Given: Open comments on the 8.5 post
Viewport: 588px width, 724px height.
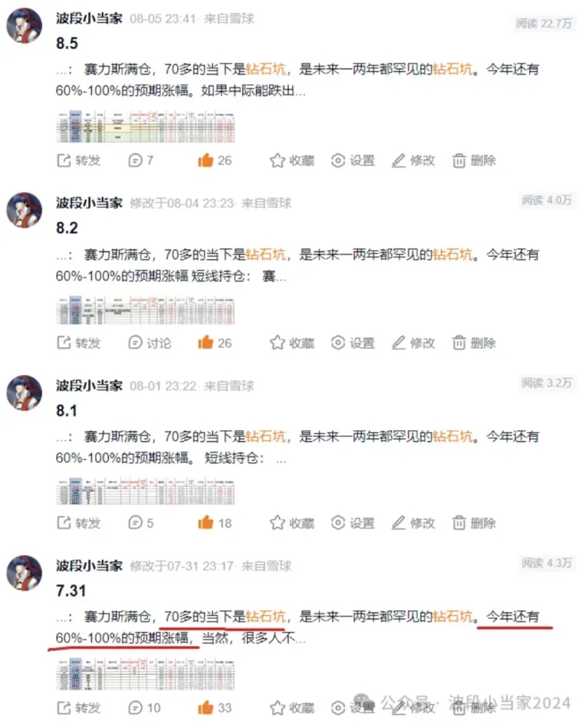Looking at the screenshot, I should (140, 160).
